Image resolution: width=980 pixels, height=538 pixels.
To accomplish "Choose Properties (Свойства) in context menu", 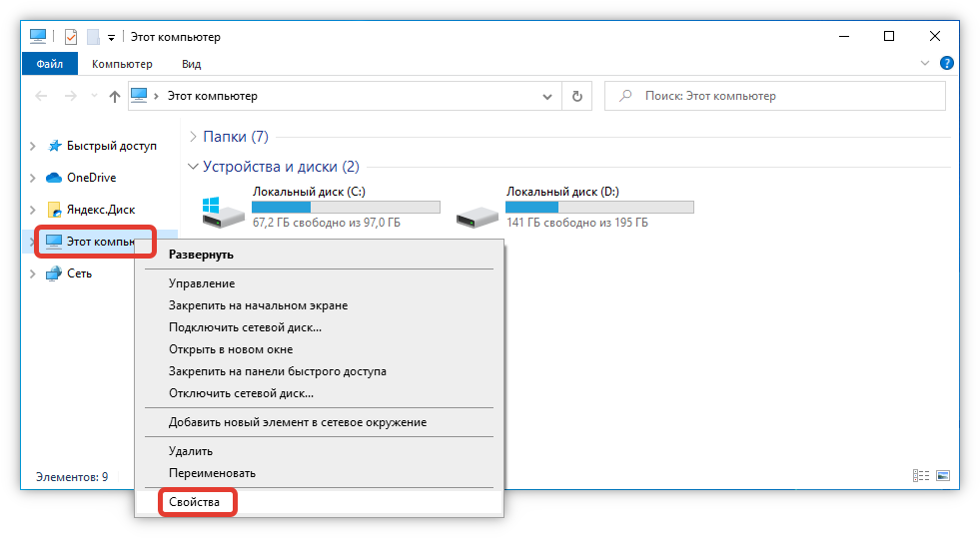I will tap(194, 503).
